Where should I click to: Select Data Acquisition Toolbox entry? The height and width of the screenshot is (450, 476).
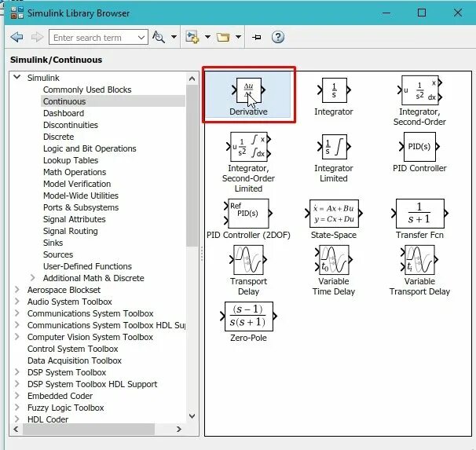[75, 360]
